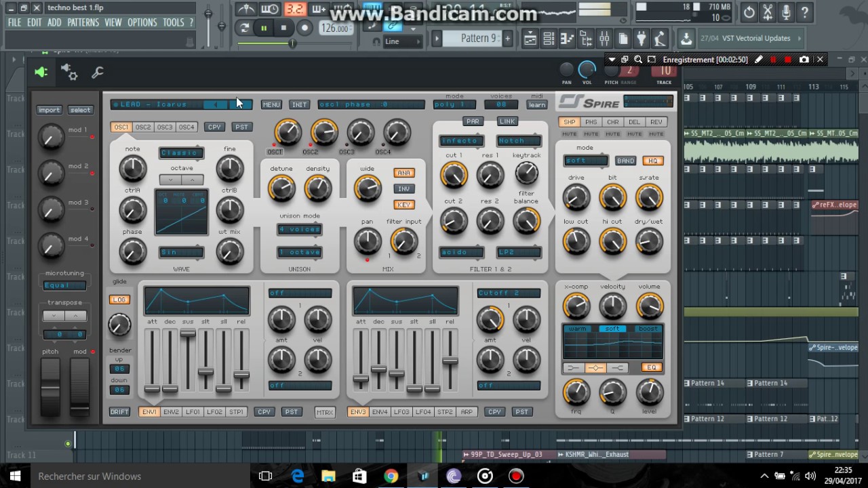Open the Classic oscillator mode dropdown

pos(181,153)
